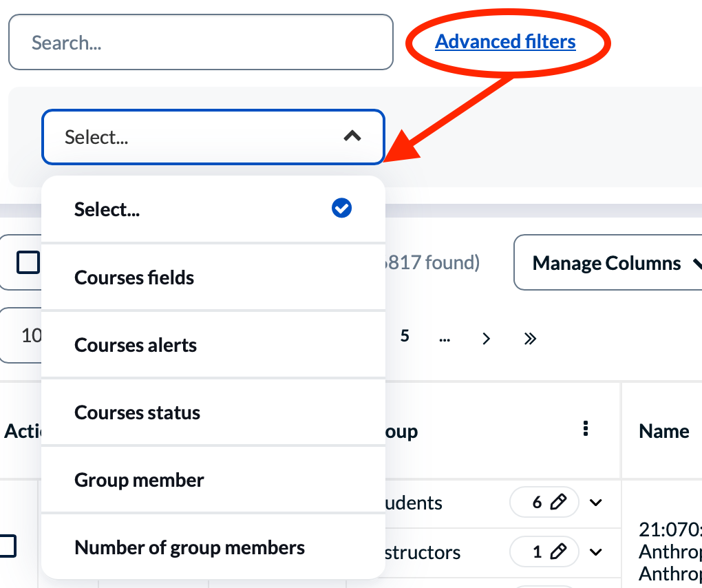Click the '817 found' results text
Image resolution: width=702 pixels, height=588 pixels.
click(432, 262)
